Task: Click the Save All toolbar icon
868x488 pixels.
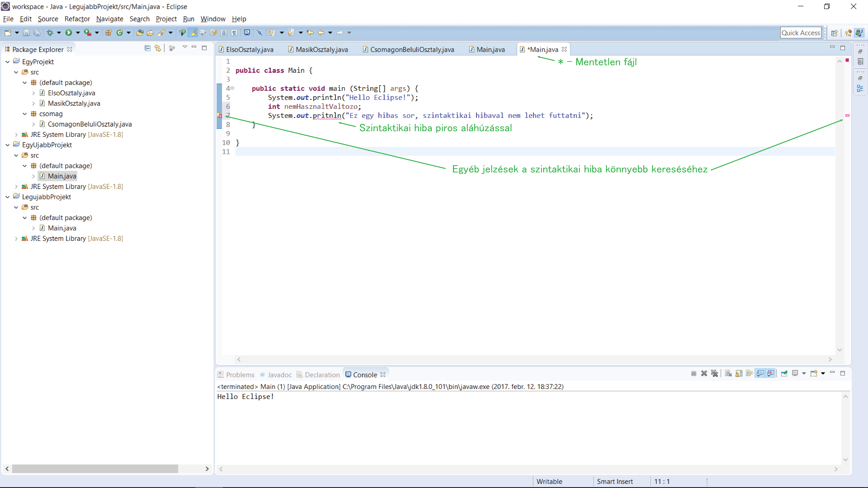Action: point(37,33)
